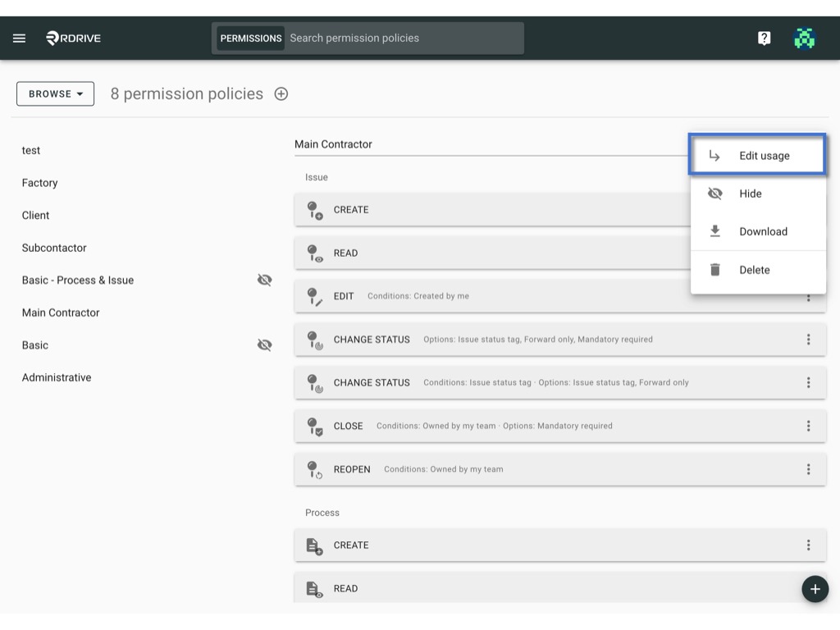Edit the Main Contractor policy name field
Image resolution: width=840 pixels, height=630 pixels.
coord(491,144)
